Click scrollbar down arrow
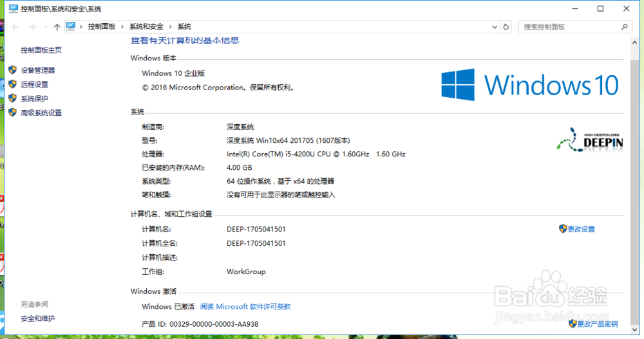 (634, 329)
